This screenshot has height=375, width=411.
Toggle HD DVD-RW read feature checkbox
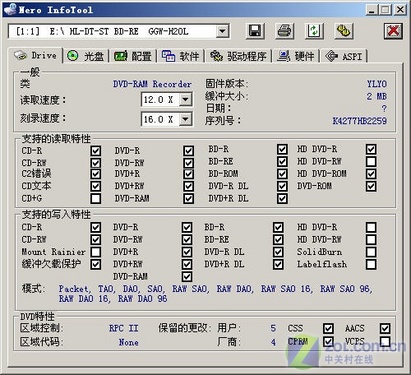371,162
